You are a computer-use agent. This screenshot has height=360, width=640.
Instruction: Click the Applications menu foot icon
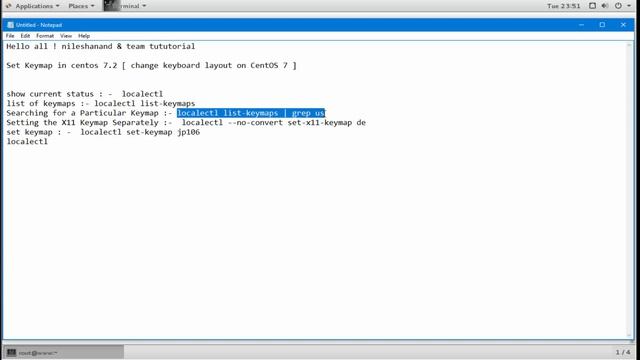8,6
